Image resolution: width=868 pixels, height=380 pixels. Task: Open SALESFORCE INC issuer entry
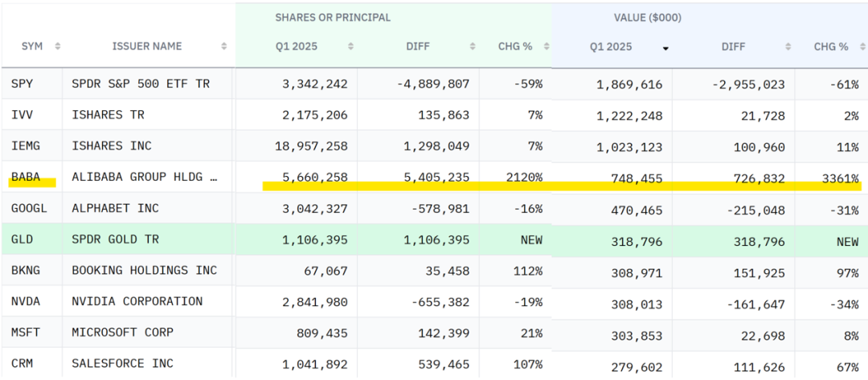click(122, 364)
